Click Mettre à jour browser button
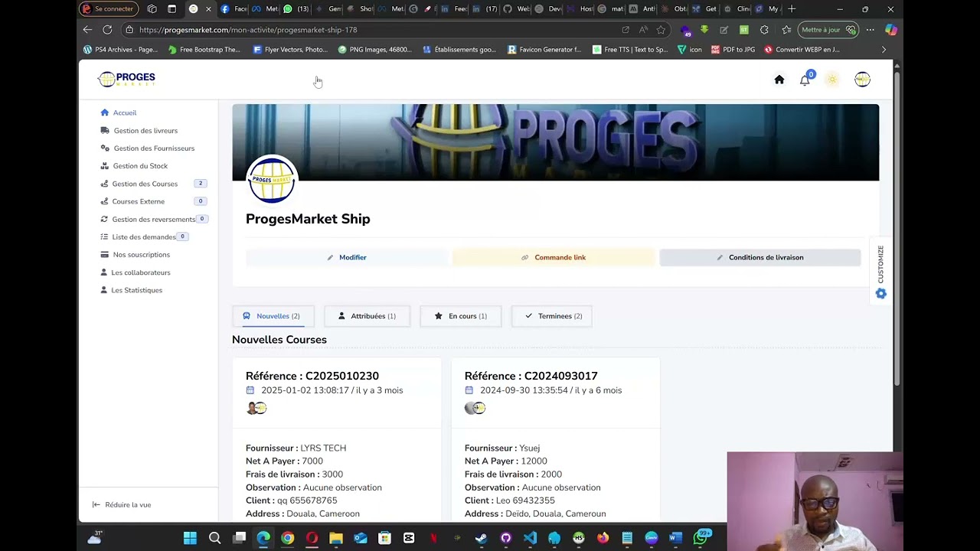The height and width of the screenshot is (551, 980). (x=828, y=30)
